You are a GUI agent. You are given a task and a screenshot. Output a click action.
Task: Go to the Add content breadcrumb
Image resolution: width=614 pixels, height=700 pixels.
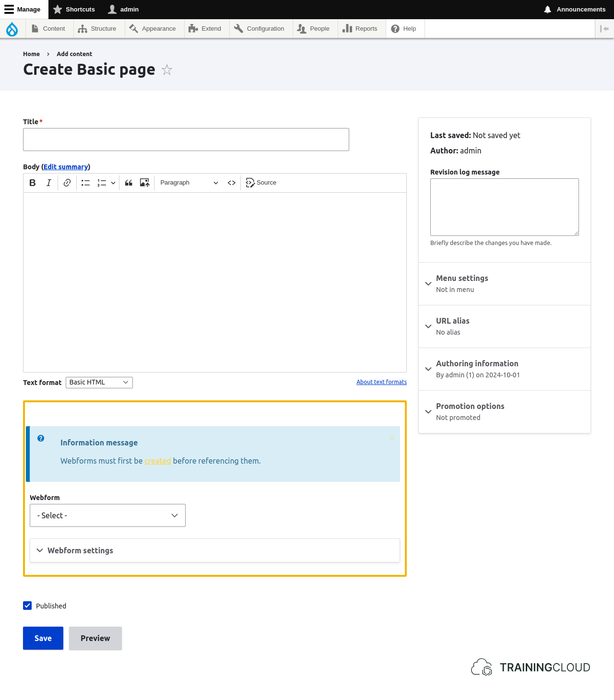click(74, 54)
